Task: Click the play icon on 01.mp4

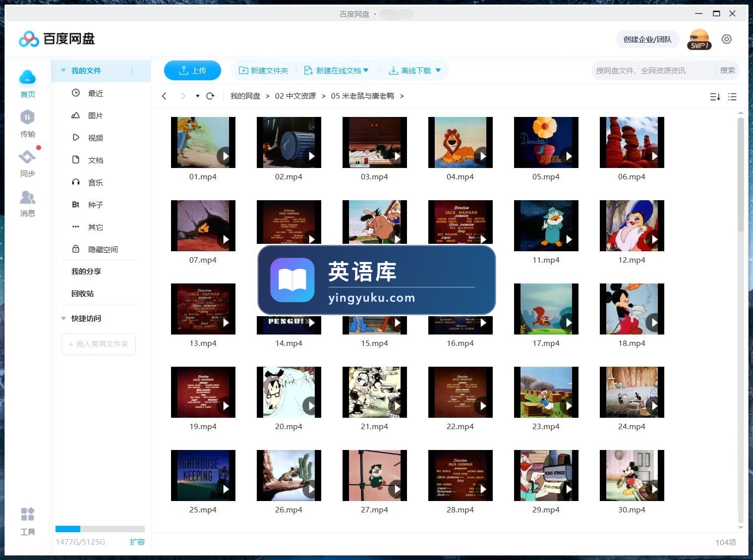Action: (226, 156)
